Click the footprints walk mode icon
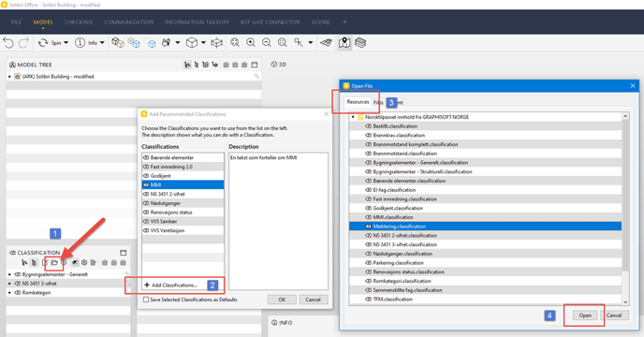 coord(166,43)
